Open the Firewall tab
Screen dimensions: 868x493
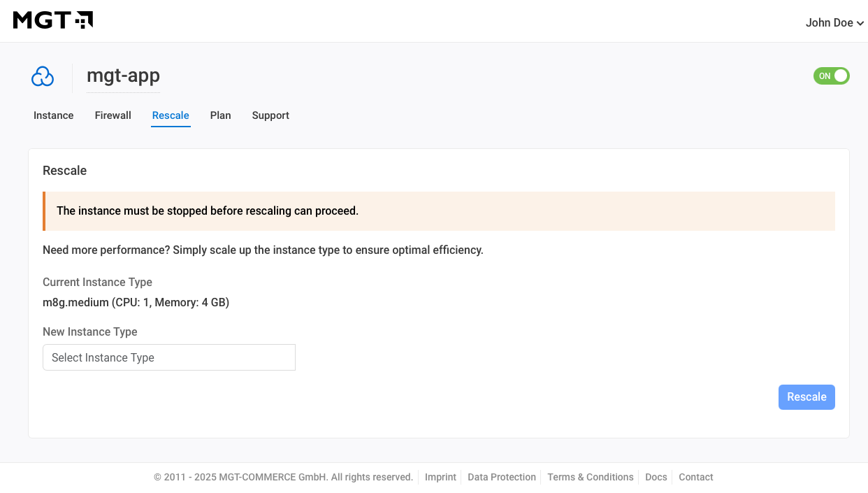[113, 115]
